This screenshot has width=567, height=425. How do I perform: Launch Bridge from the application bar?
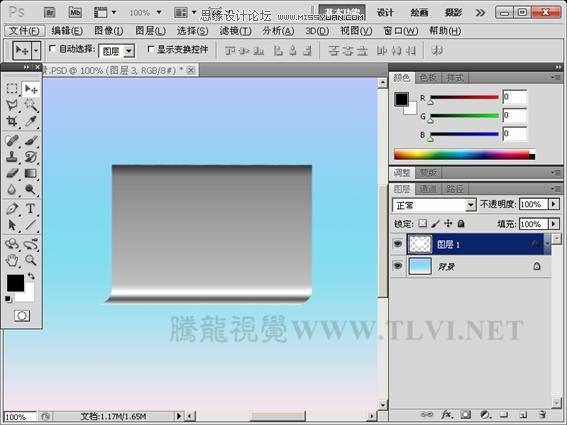click(x=50, y=13)
